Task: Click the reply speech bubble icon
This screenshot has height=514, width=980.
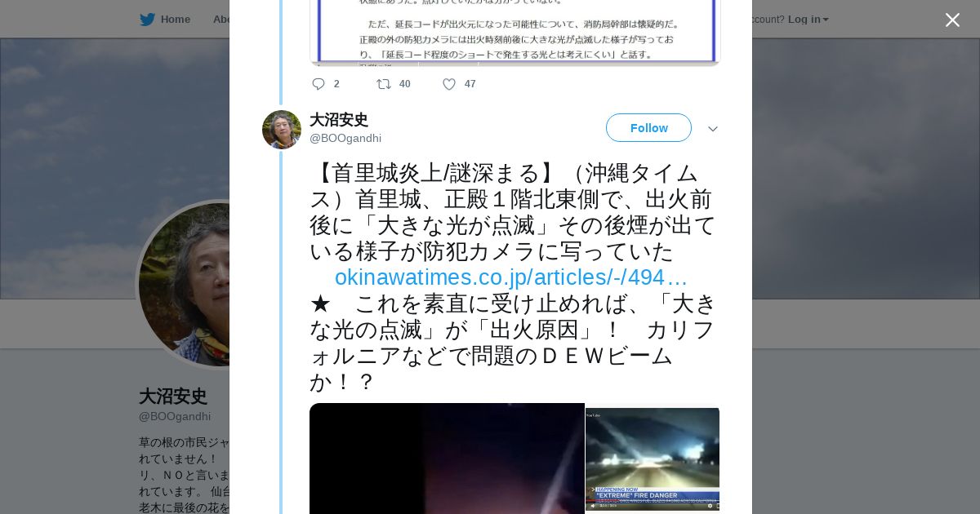Action: click(318, 84)
